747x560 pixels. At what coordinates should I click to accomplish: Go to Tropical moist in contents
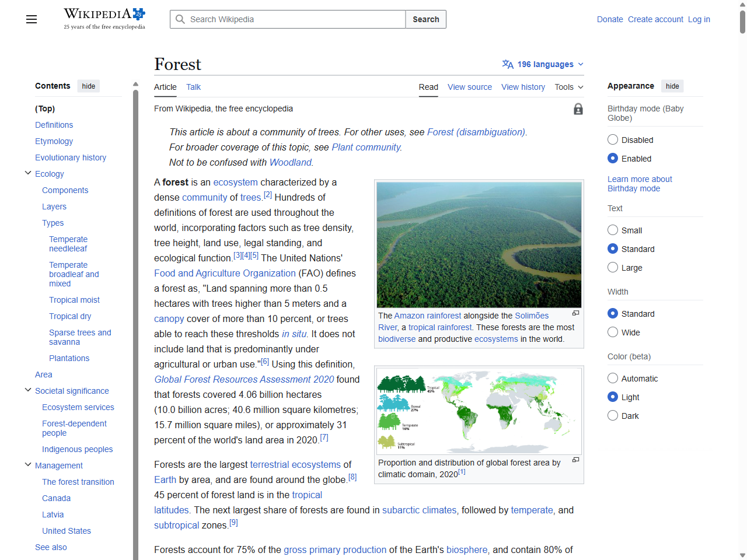point(74,300)
